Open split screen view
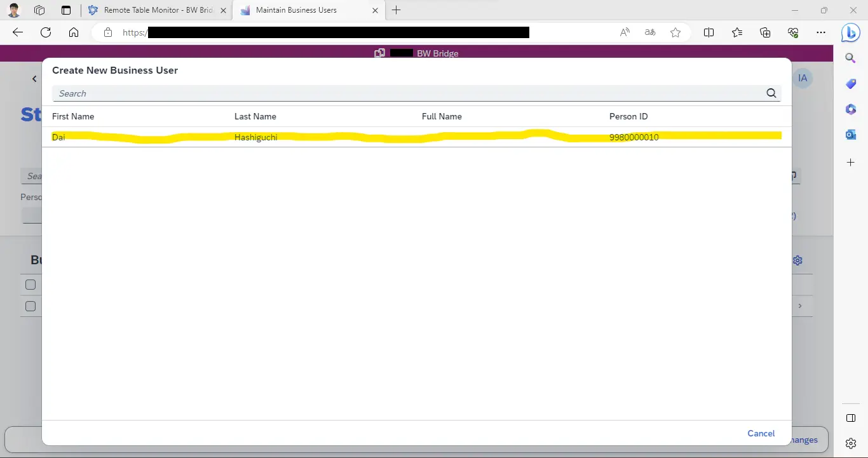The height and width of the screenshot is (458, 868). (709, 32)
